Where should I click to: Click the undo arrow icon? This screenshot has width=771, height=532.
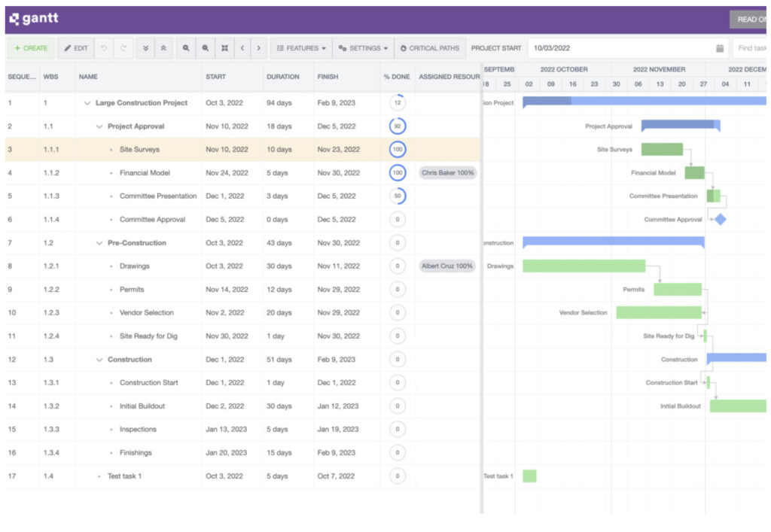[x=104, y=48]
